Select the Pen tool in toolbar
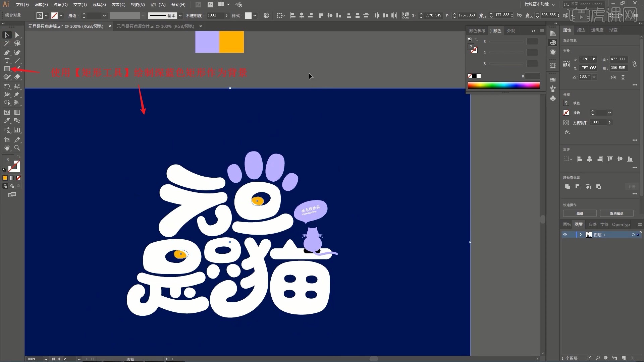The height and width of the screenshot is (362, 644). pyautogui.click(x=7, y=52)
